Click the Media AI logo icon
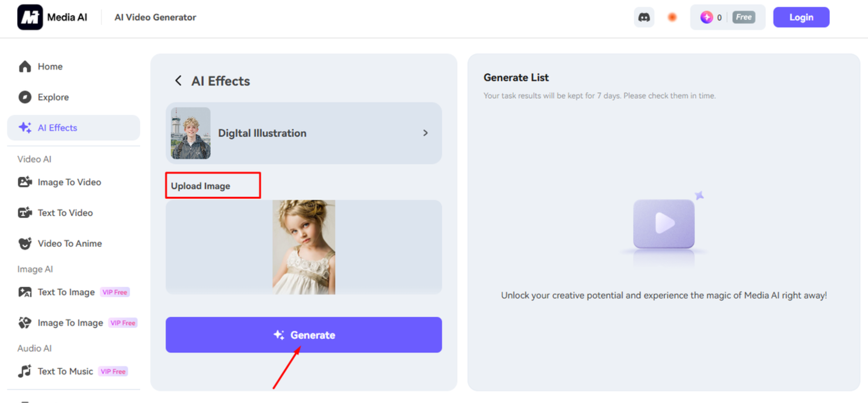Screen dimensions: 868x403 tap(30, 17)
